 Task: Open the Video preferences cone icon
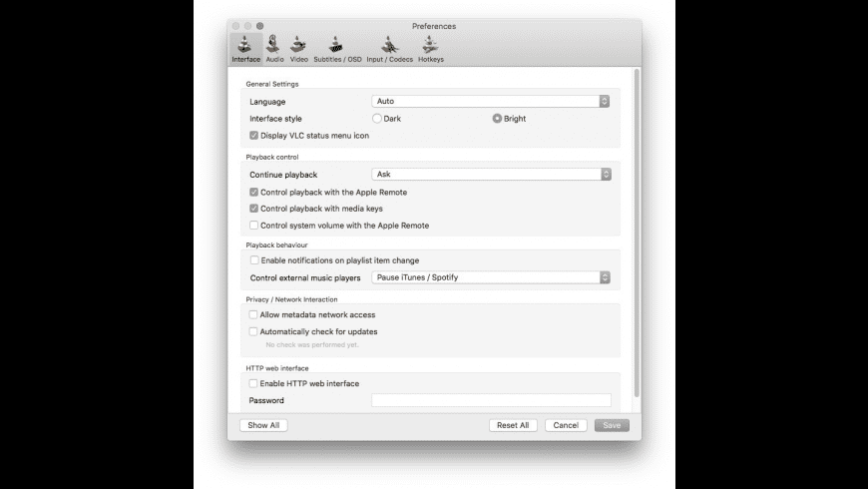click(x=298, y=44)
